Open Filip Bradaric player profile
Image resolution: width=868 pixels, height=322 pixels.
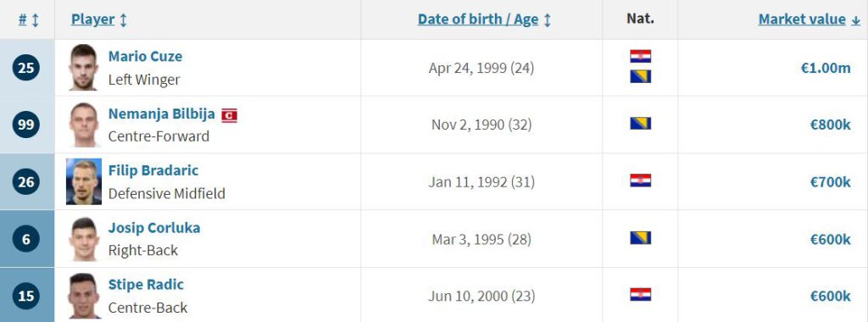(x=153, y=170)
